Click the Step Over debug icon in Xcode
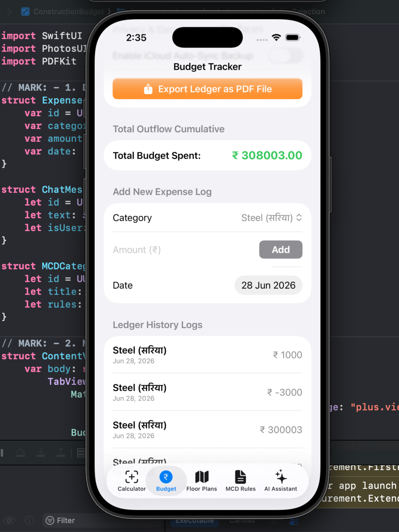This screenshot has height=532, width=399. click(x=20, y=453)
